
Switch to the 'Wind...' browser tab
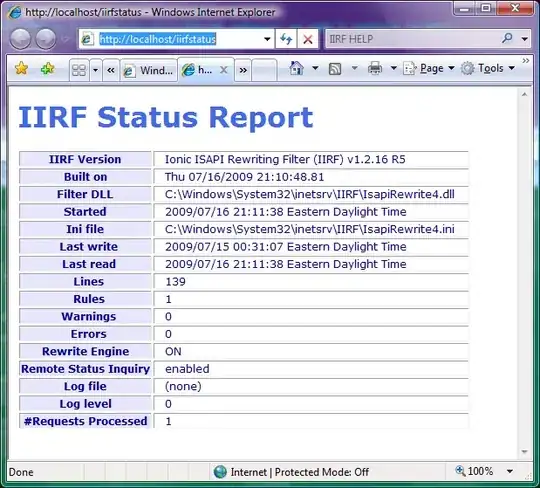tap(149, 70)
